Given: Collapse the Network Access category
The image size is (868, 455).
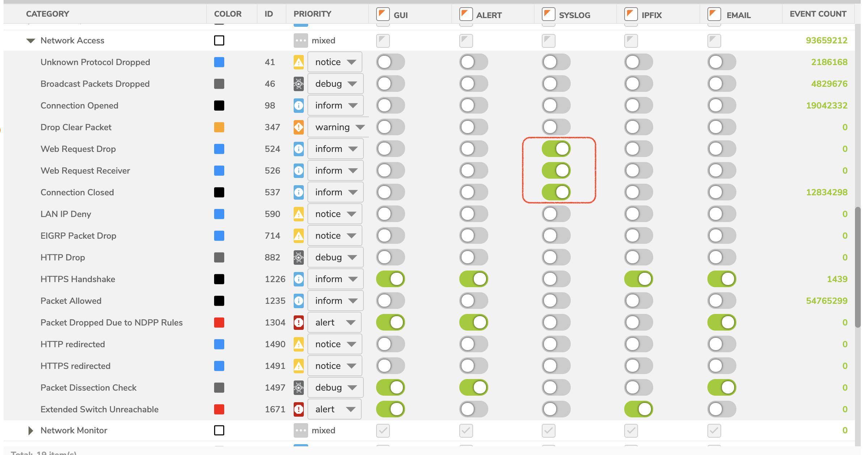Looking at the screenshot, I should 31,41.
